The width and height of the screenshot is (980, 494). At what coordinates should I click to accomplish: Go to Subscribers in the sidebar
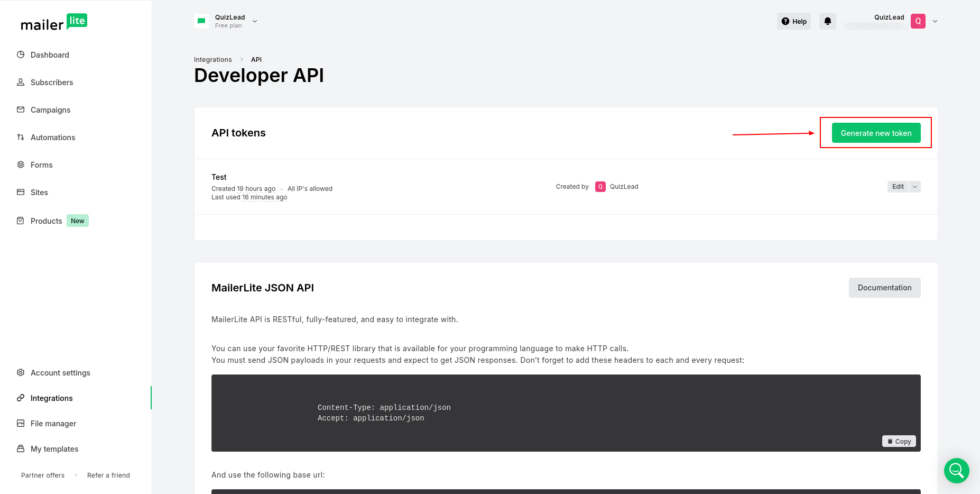pos(52,83)
